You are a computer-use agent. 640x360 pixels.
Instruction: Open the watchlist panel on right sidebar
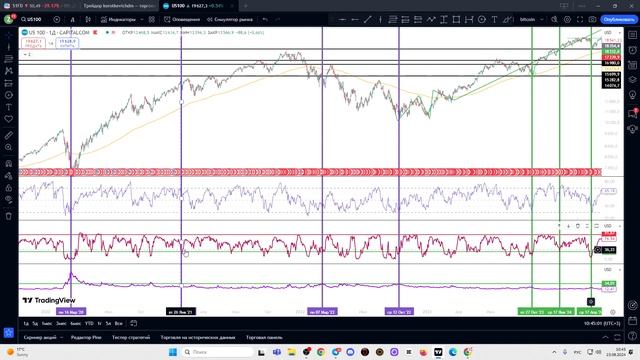point(633,35)
